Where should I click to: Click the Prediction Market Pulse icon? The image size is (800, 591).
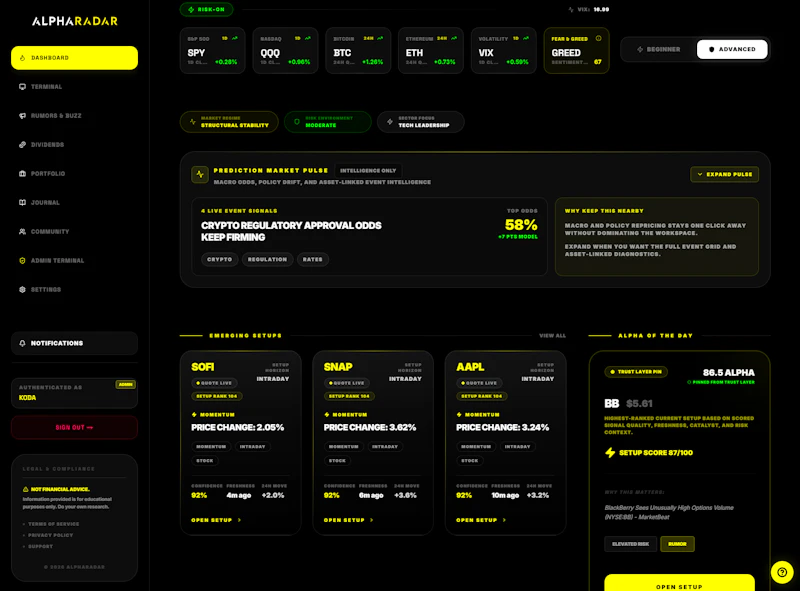coord(200,175)
